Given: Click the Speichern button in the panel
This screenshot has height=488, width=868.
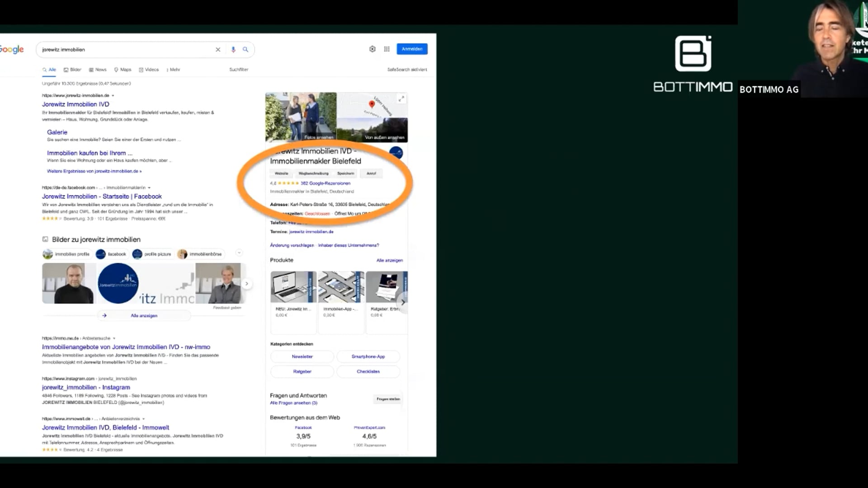Looking at the screenshot, I should pos(345,174).
